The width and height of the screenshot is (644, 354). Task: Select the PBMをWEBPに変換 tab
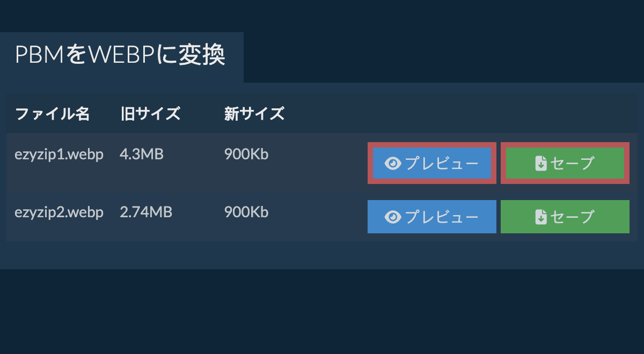(120, 56)
